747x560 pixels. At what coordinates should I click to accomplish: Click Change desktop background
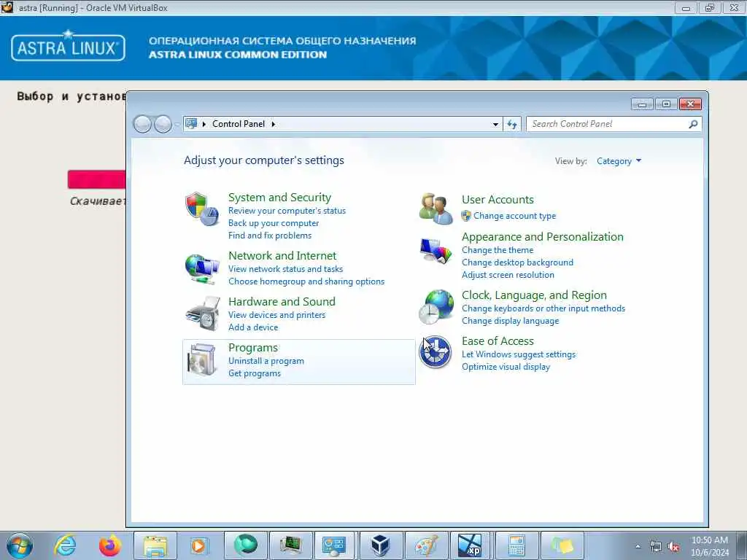[x=517, y=262]
